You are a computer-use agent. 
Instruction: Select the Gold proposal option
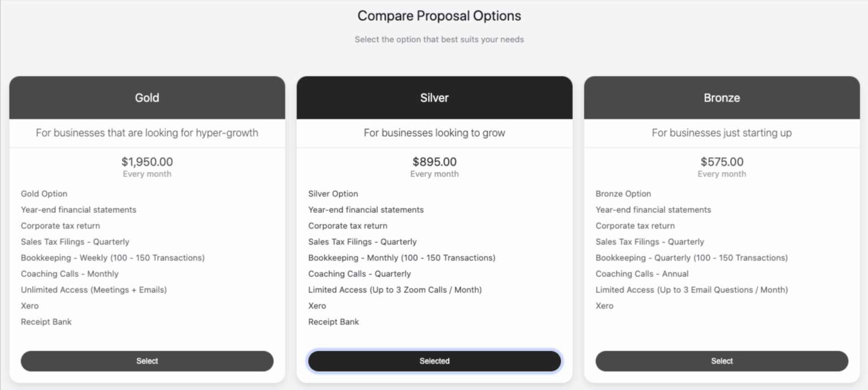pos(147,361)
